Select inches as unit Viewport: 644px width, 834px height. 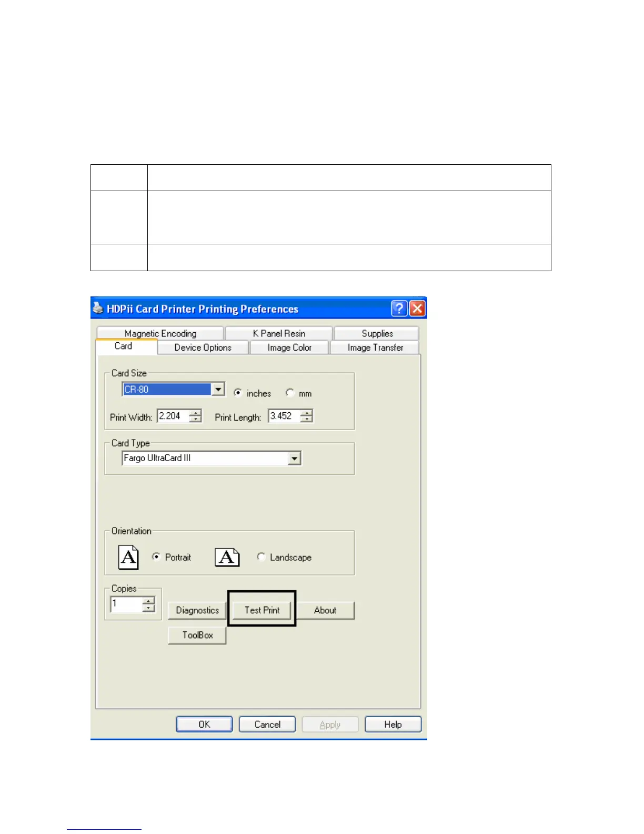click(x=238, y=393)
